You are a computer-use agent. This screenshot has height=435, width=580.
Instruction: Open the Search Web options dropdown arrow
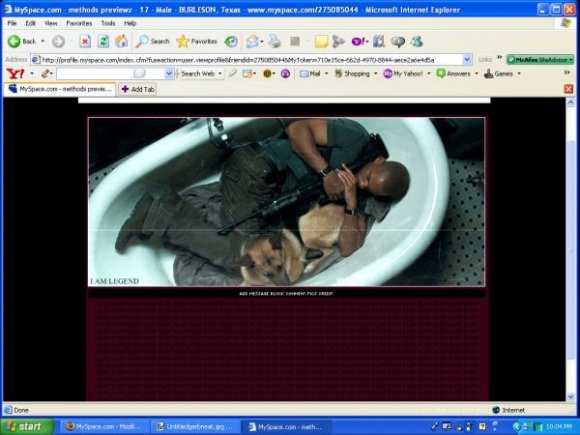tap(220, 74)
